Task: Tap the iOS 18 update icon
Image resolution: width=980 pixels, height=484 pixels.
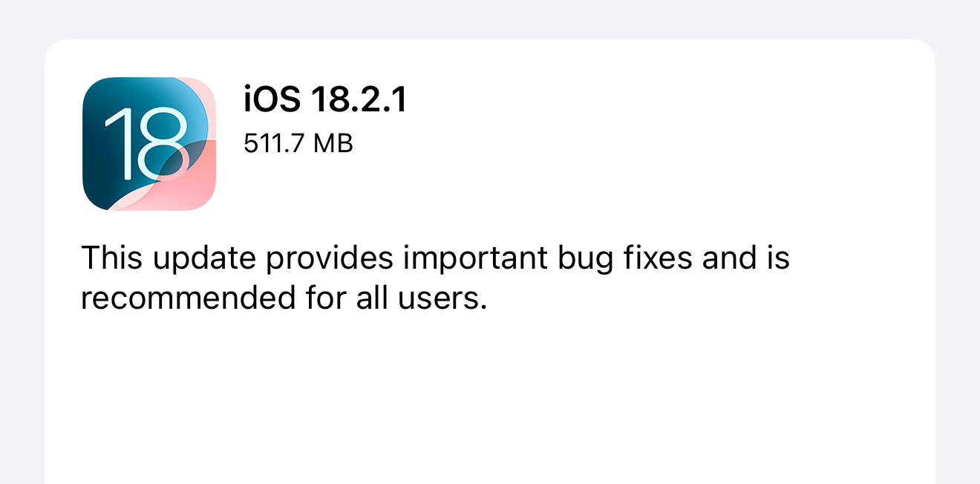Action: point(148,144)
